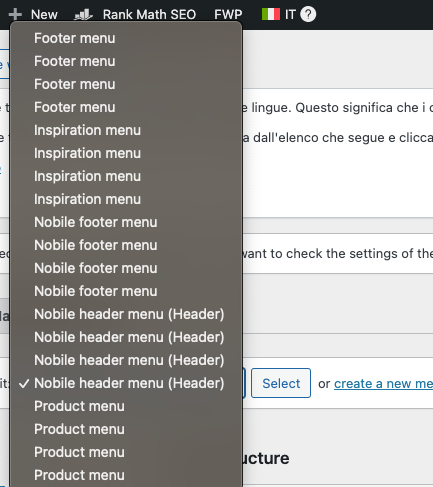The width and height of the screenshot is (433, 487).
Task: Click Rank Math SEO in admin bar
Action: pos(149,15)
